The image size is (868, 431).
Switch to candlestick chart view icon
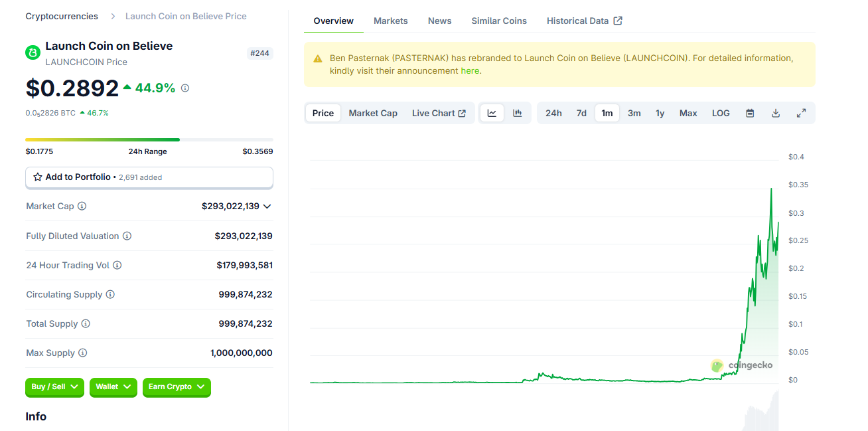tap(517, 113)
